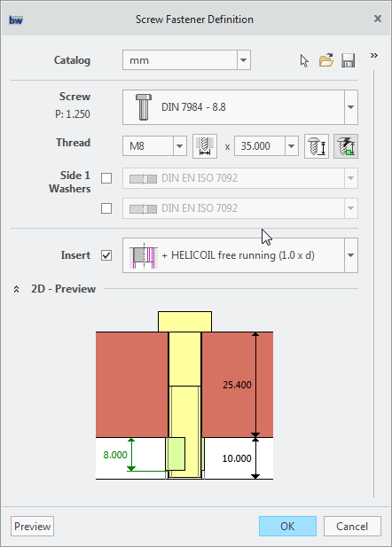
Task: Click the bw logo icon
Action: [x=16, y=20]
